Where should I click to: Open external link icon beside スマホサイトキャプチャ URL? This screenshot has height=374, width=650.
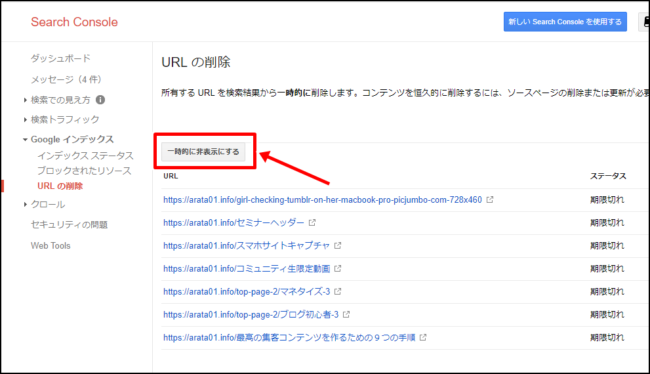(x=338, y=245)
